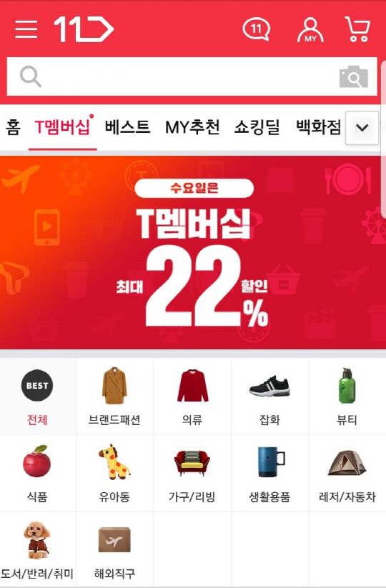Open the shopping cart
Viewport: 386px width, 588px height.
(x=357, y=29)
